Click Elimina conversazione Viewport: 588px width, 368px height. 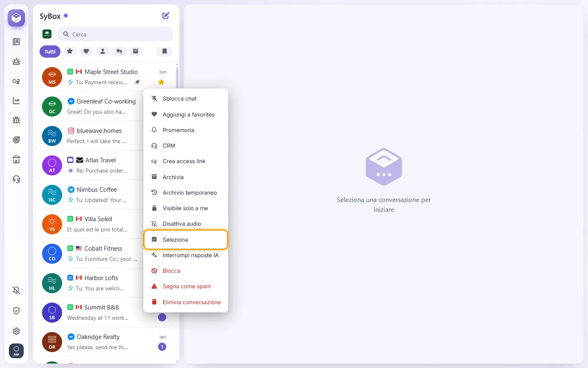click(186, 302)
